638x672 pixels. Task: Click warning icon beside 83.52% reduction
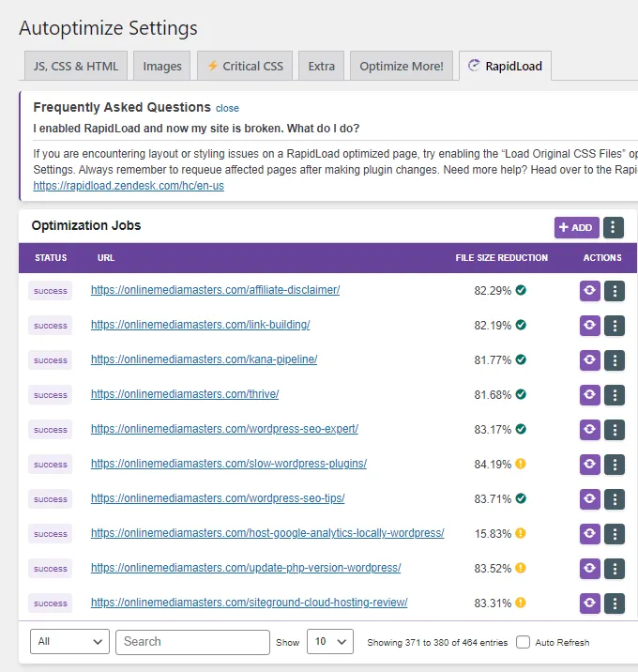[521, 568]
